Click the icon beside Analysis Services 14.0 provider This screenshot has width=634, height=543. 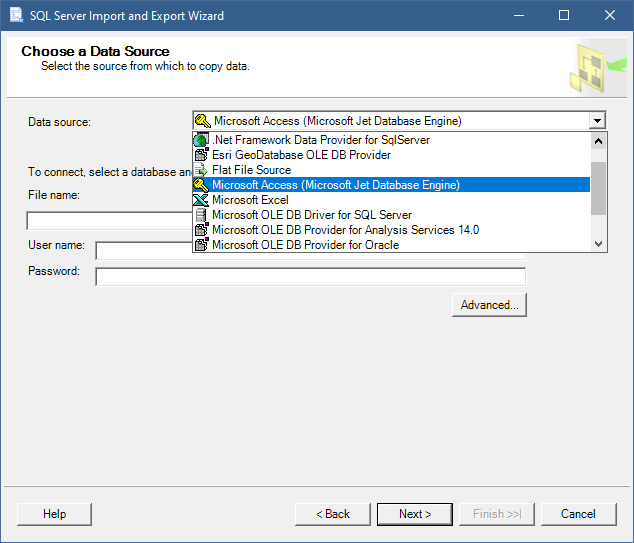(x=201, y=230)
